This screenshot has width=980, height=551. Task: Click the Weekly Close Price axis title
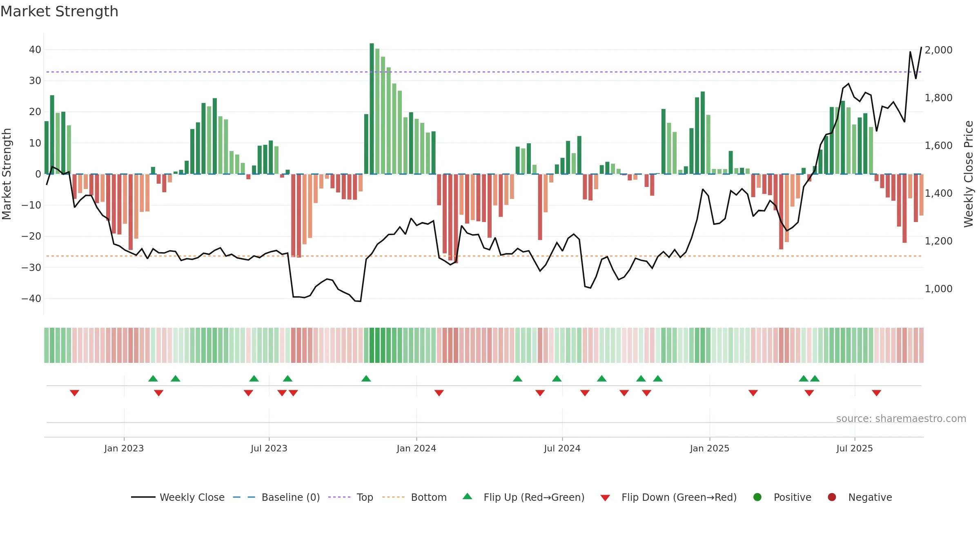(x=969, y=174)
